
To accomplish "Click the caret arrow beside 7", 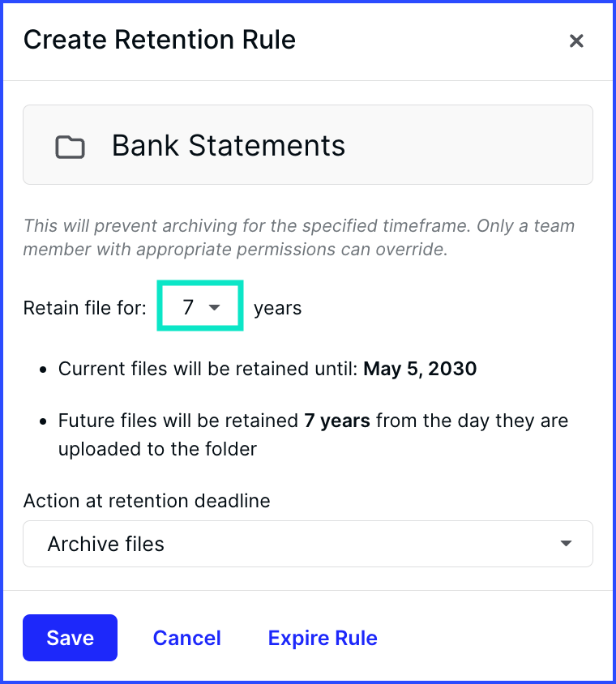I will click(214, 307).
